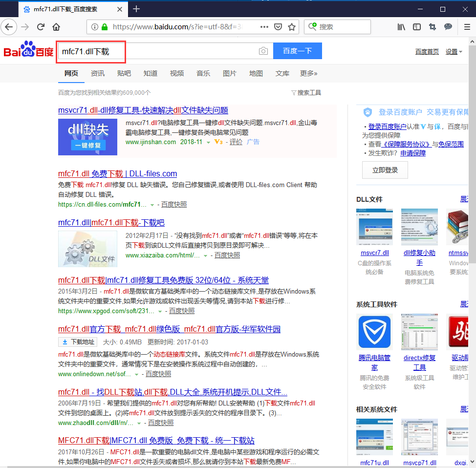Click the 立即登录 button
Screen dimensions: 476x468
tap(385, 170)
